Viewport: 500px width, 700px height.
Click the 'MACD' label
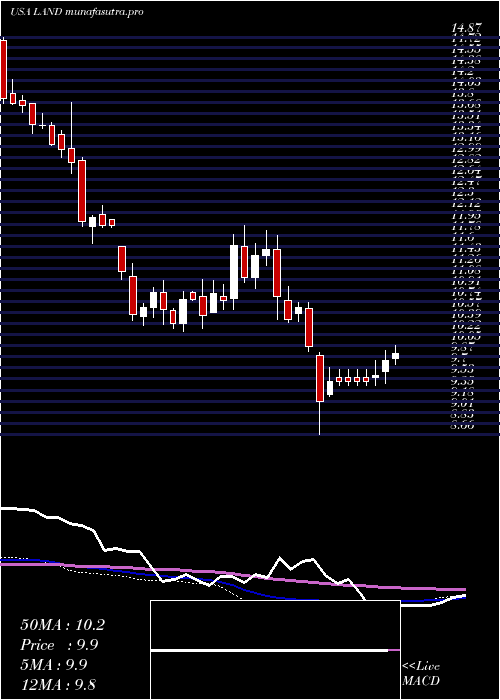[421, 681]
